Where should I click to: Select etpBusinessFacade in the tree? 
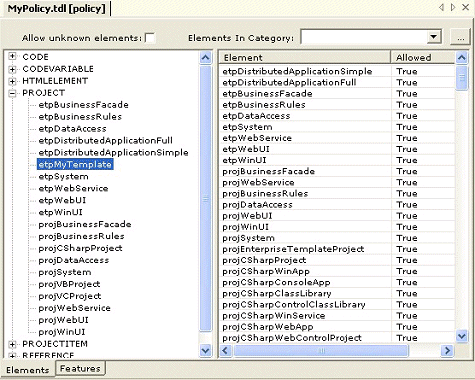[83, 105]
